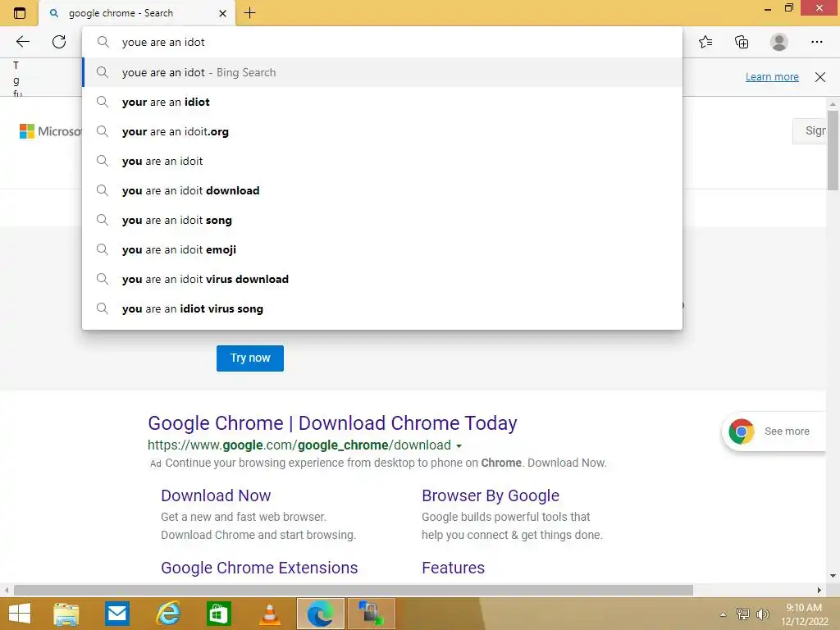This screenshot has width=840, height=630.
Task: Open the profile avatar icon
Action: (779, 42)
